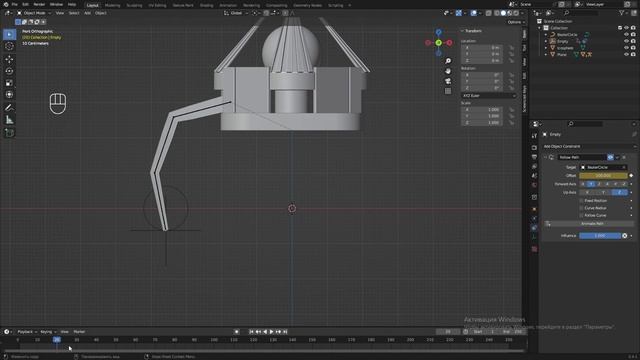
Task: Play the animation forward
Action: [271, 332]
